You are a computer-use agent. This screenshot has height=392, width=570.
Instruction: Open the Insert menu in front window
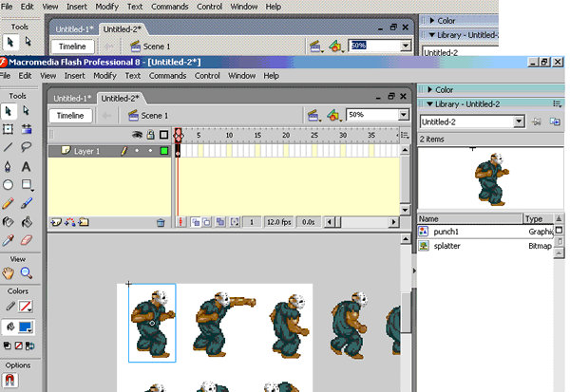(x=74, y=76)
